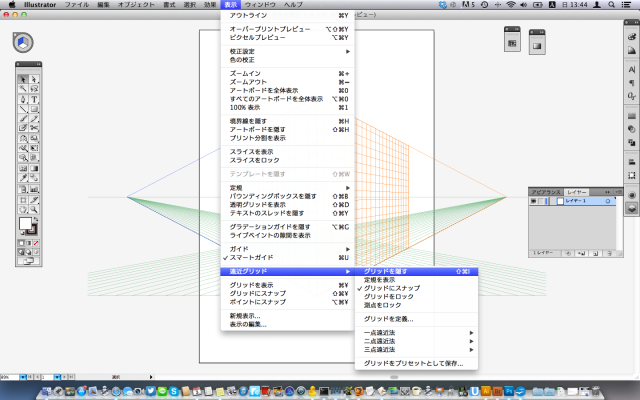Select the Hand tool
The width and height of the screenshot is (640, 400).
click(x=23, y=210)
